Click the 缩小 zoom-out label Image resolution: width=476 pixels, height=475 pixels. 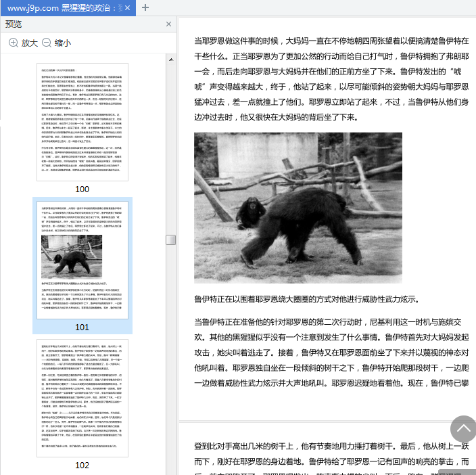pyautogui.click(x=63, y=43)
